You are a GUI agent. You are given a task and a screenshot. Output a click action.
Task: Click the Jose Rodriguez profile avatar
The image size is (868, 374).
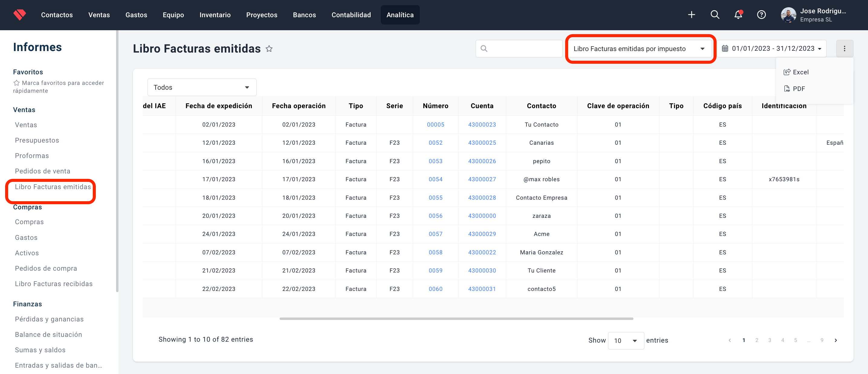[x=789, y=15]
